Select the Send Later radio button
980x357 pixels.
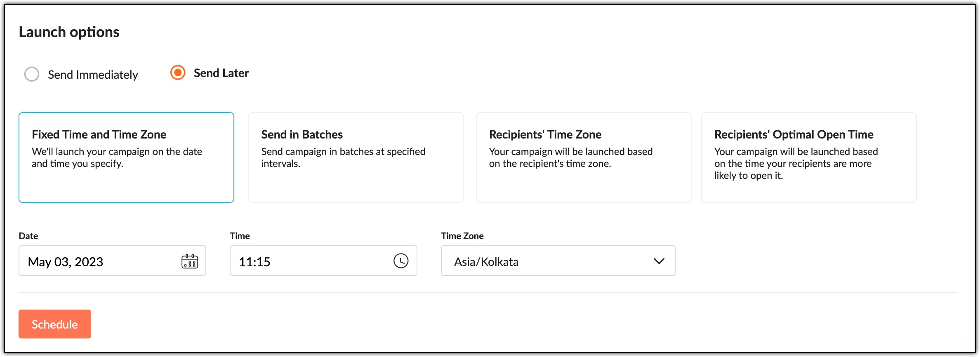point(178,73)
